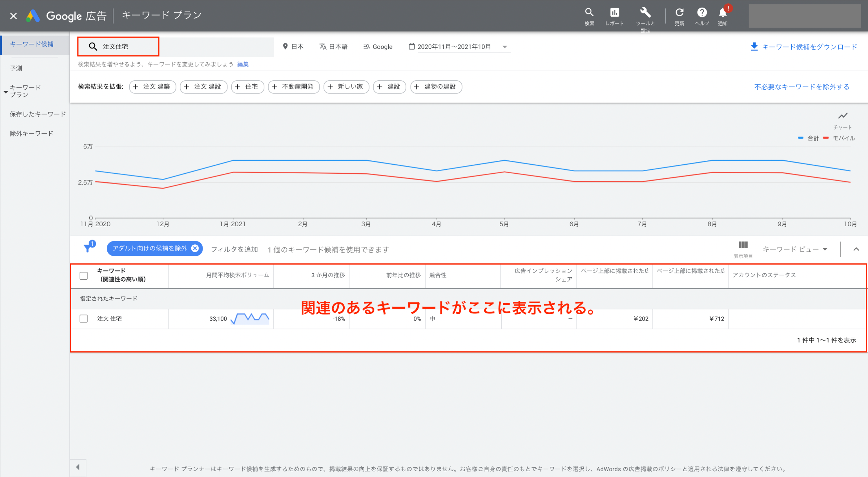Click the magnifier icon in keyword search box
868x477 pixels.
[93, 46]
